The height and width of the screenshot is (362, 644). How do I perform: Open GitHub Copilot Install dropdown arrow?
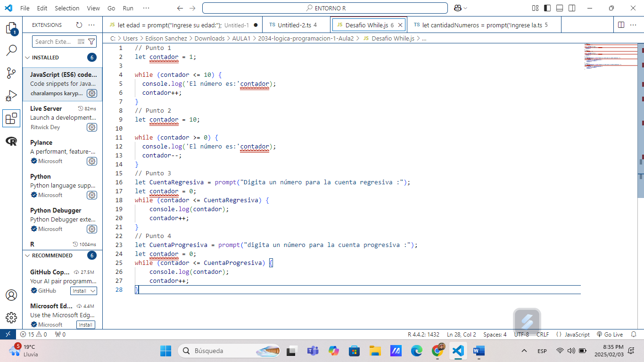click(92, 291)
